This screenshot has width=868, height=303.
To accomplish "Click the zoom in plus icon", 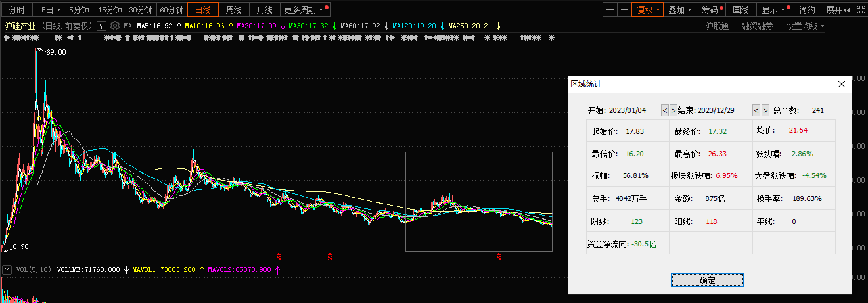I will click(x=610, y=10).
